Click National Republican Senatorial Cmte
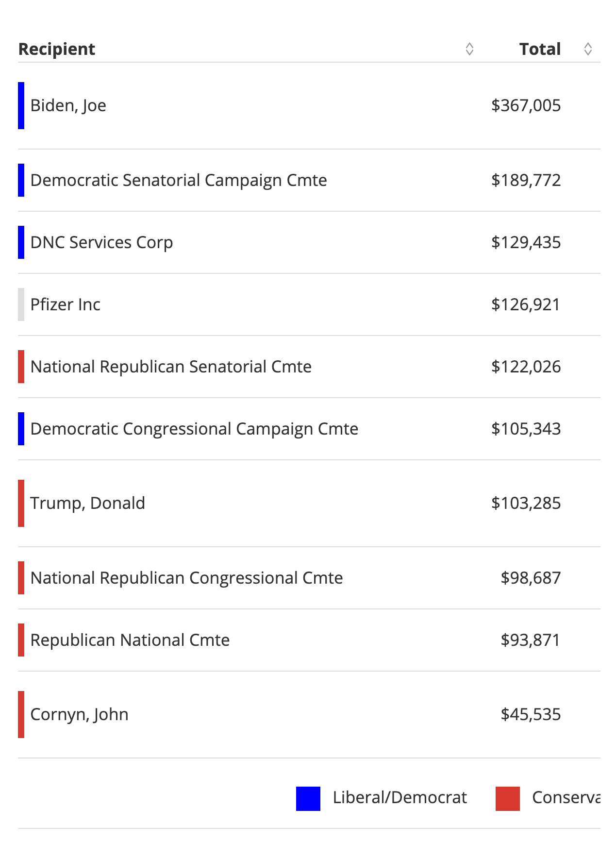This screenshot has width=616, height=842. click(x=171, y=367)
